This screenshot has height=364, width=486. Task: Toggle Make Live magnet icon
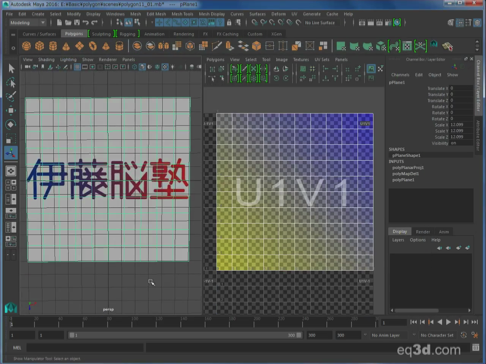point(298,23)
